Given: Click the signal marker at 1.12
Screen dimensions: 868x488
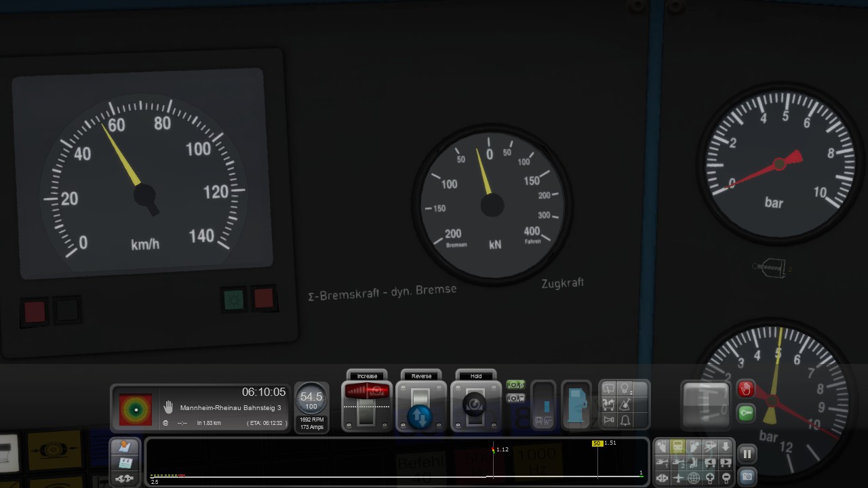Looking at the screenshot, I should pos(493,449).
